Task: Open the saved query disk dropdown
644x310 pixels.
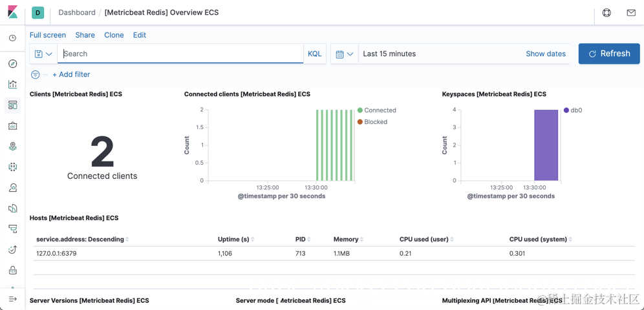Action: click(43, 54)
